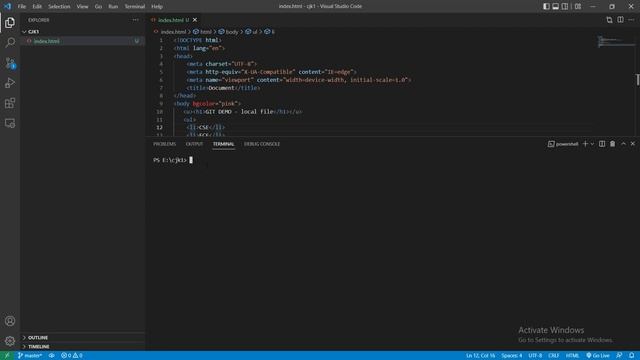Toggle secondary side bar visibility

point(565,6)
